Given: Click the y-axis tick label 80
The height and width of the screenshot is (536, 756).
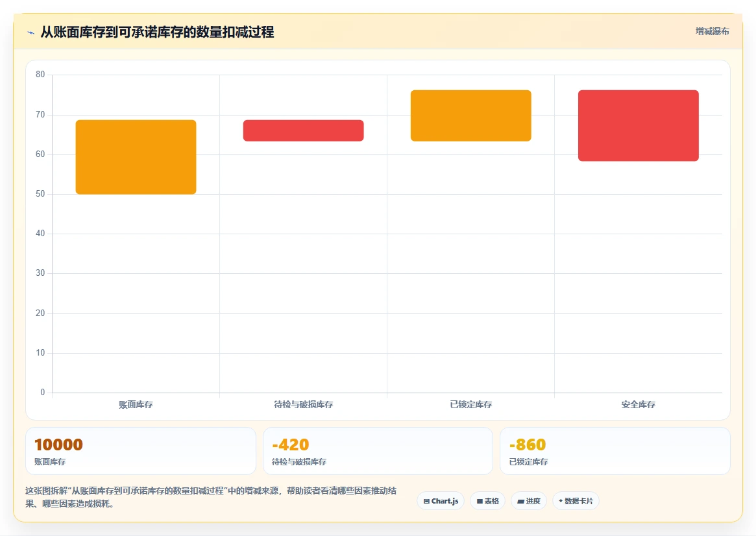Looking at the screenshot, I should 40,74.
